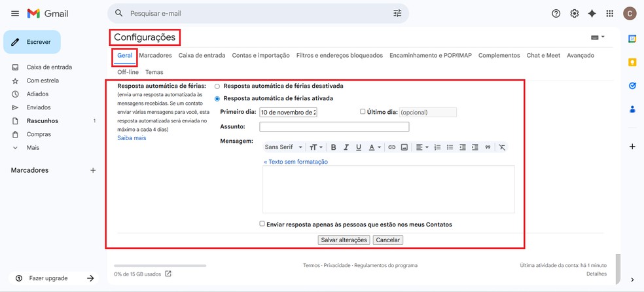This screenshot has width=644, height=292.
Task: Toggle underline in message toolbar
Action: (359, 147)
